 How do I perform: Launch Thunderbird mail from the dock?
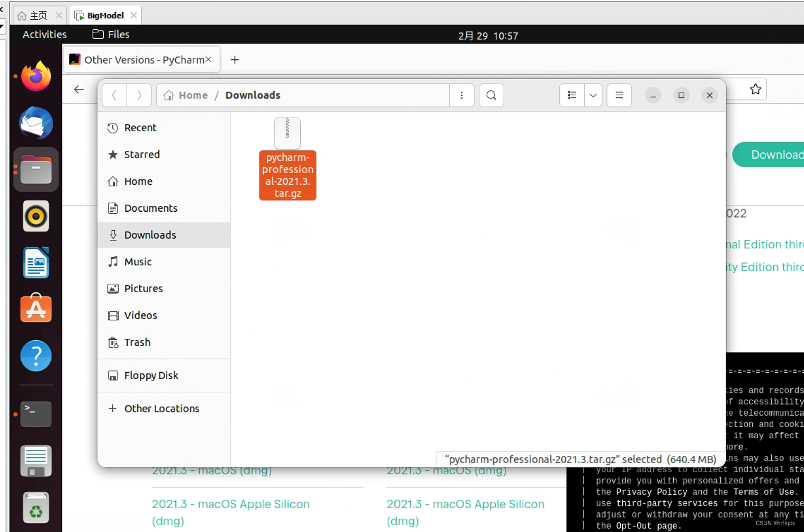[x=36, y=123]
